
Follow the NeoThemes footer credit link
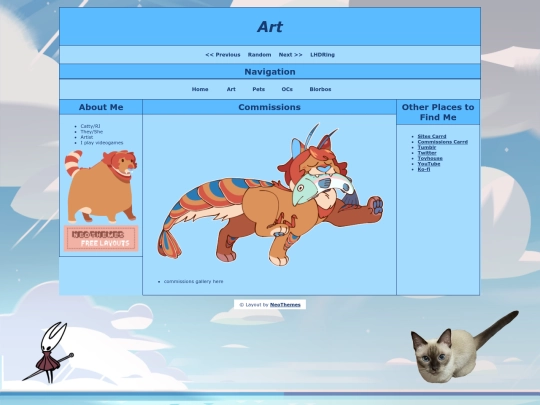pos(285,305)
